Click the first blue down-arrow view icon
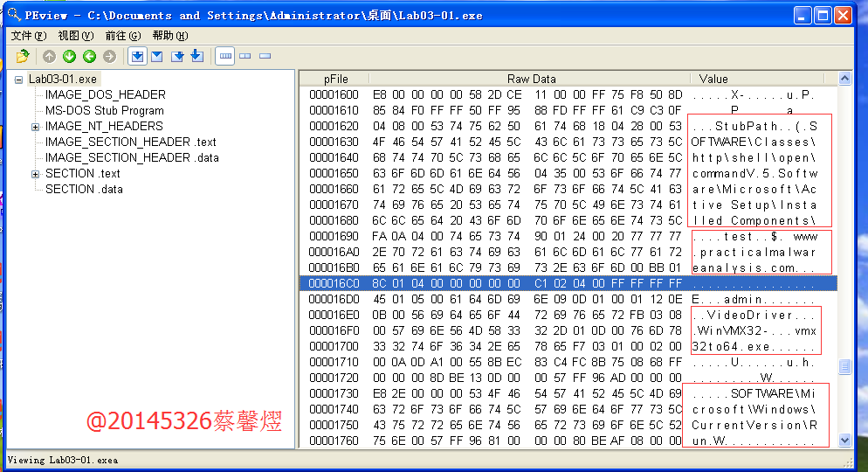Image resolution: width=868 pixels, height=472 pixels. [x=137, y=57]
